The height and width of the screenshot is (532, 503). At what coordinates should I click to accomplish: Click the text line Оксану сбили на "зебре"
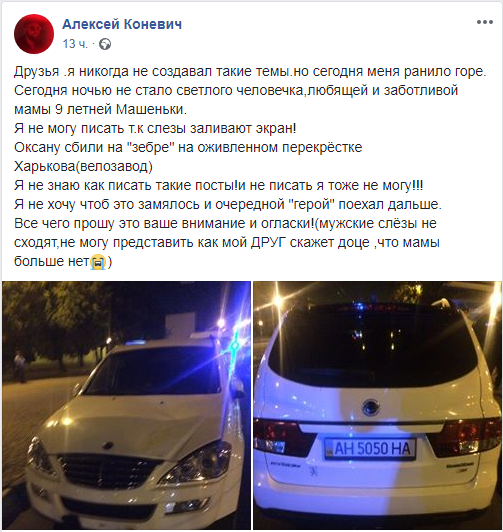(x=188, y=148)
